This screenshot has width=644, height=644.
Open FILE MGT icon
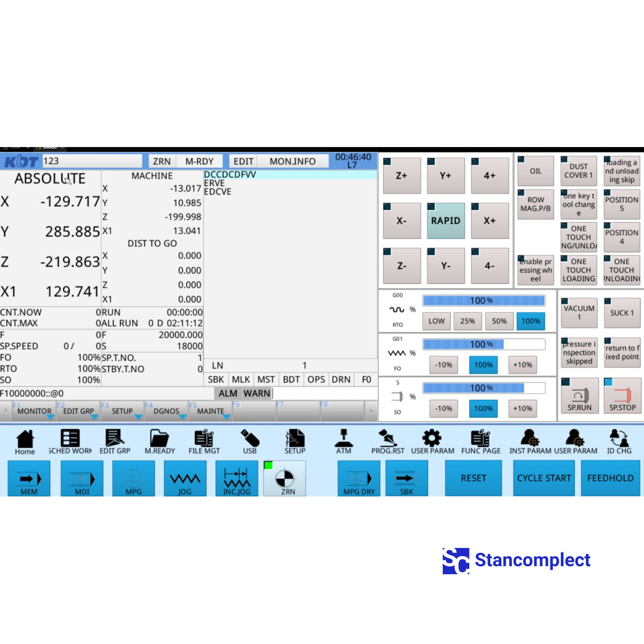(x=204, y=442)
